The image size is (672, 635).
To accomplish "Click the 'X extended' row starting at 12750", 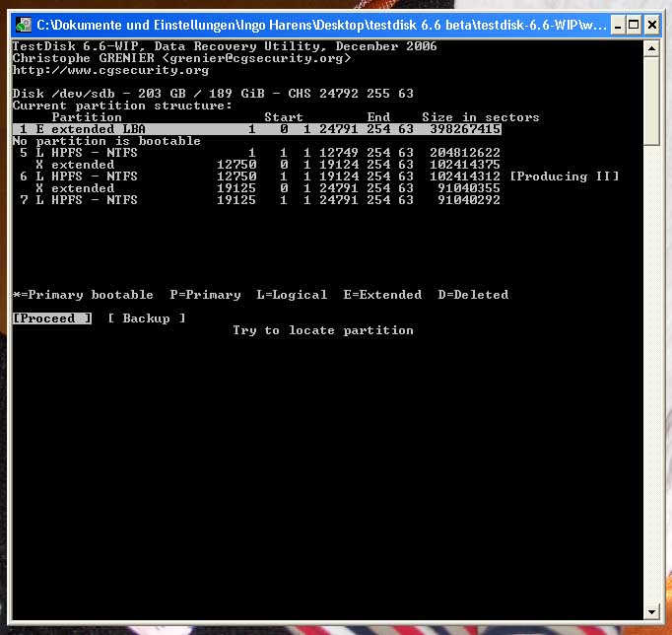I will [268, 165].
